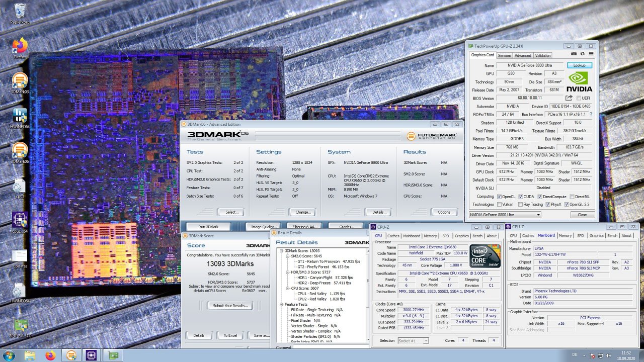Take a GPU-Z screenshot with camera icon
Viewport: 644px width, 362px height.
click(574, 54)
